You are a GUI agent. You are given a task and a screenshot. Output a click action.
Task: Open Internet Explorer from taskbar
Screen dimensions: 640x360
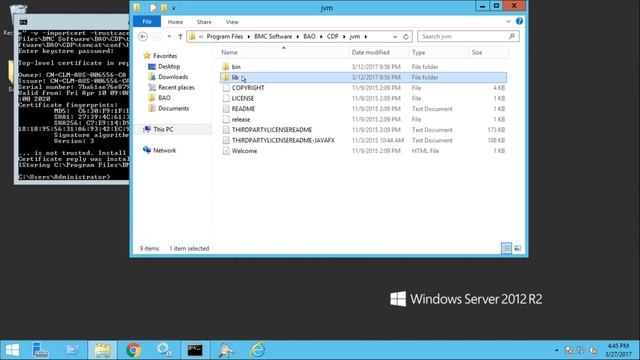click(258, 350)
